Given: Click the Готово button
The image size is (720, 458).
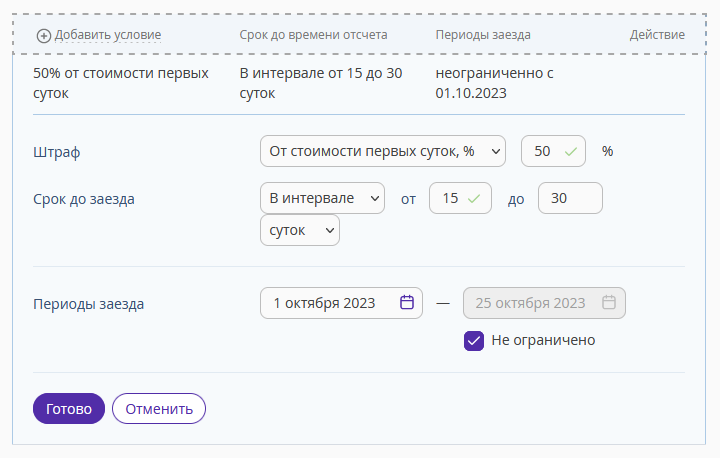Looking at the screenshot, I should coord(69,408).
